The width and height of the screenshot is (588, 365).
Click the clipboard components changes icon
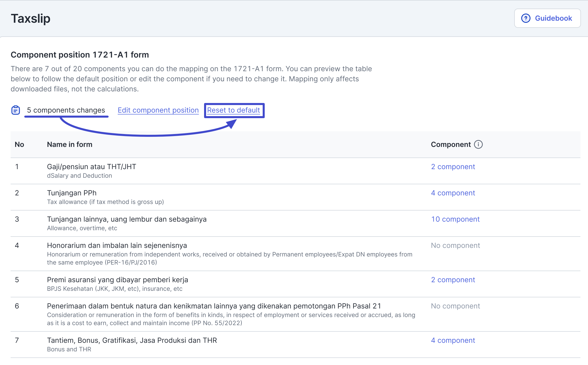pos(16,110)
